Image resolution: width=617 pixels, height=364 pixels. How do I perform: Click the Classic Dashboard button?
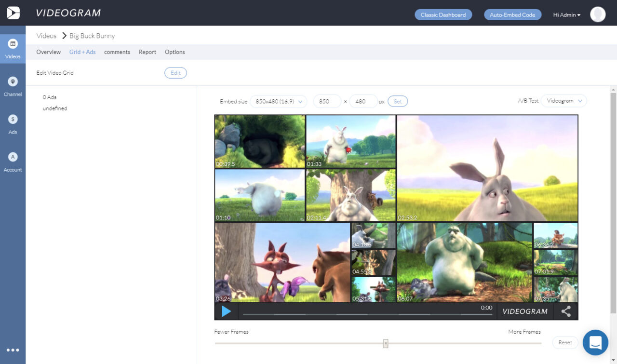(x=443, y=15)
